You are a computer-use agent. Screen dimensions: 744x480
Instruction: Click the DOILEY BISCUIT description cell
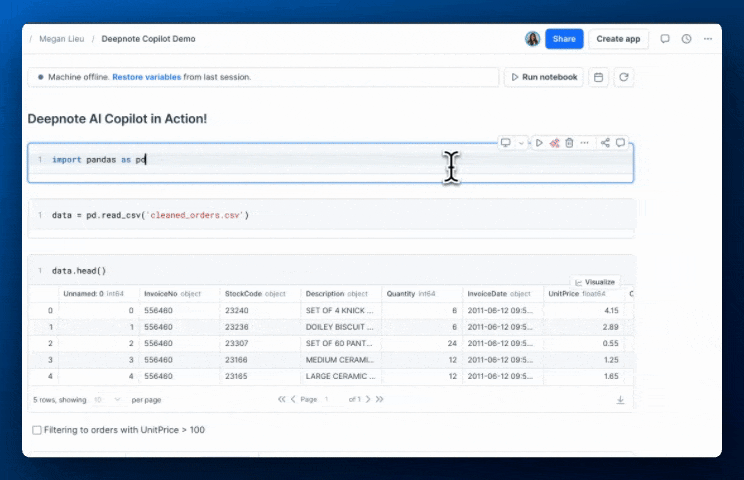(339, 327)
